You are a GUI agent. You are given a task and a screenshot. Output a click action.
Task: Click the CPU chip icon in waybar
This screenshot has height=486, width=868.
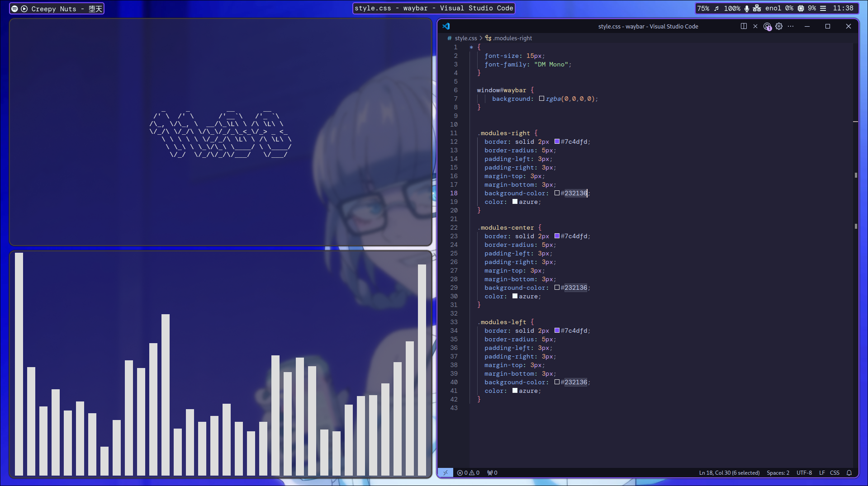801,8
